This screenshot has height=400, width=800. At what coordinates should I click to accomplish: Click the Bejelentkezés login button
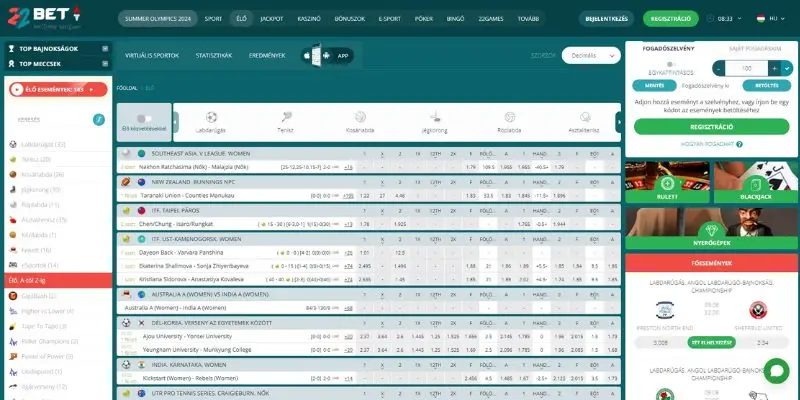607,19
